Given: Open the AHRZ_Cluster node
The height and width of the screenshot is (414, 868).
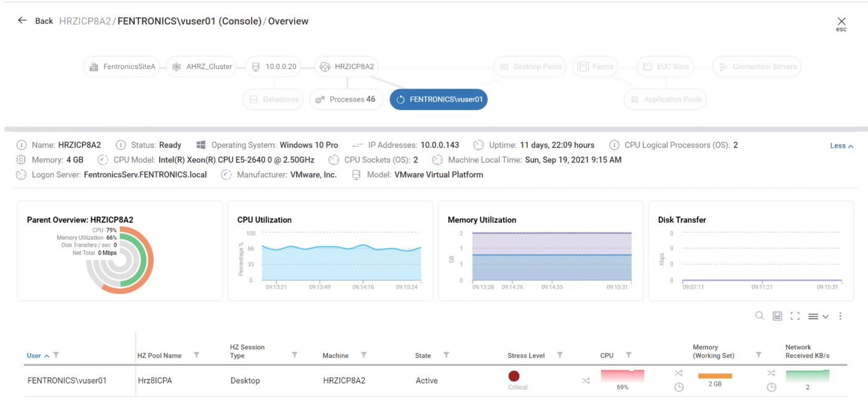Looking at the screenshot, I should pyautogui.click(x=203, y=66).
